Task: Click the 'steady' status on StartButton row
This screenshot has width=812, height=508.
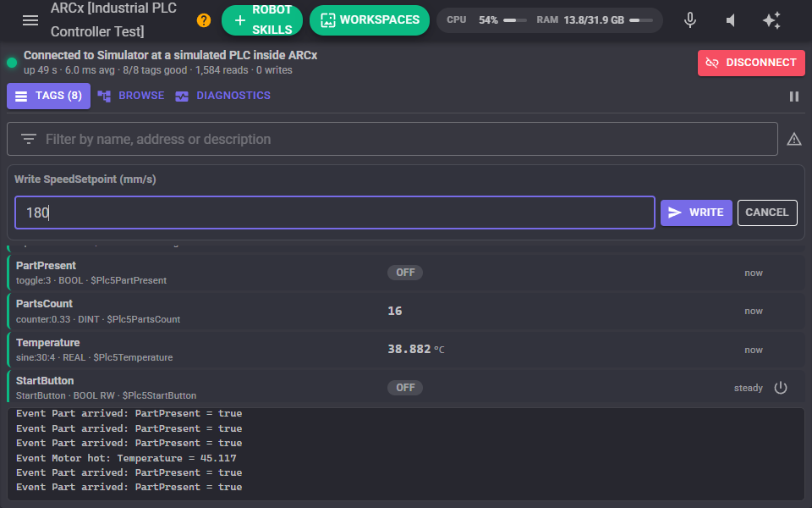Action: point(749,388)
